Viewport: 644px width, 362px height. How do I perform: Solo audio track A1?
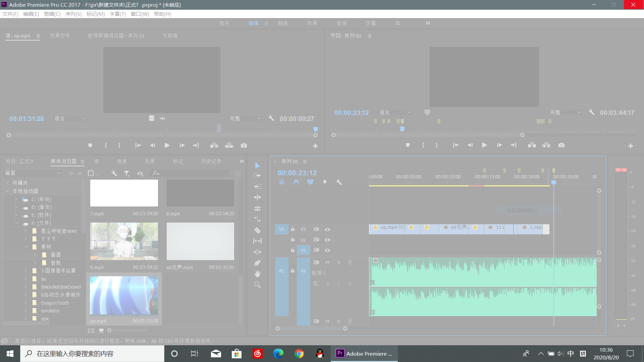(x=339, y=262)
